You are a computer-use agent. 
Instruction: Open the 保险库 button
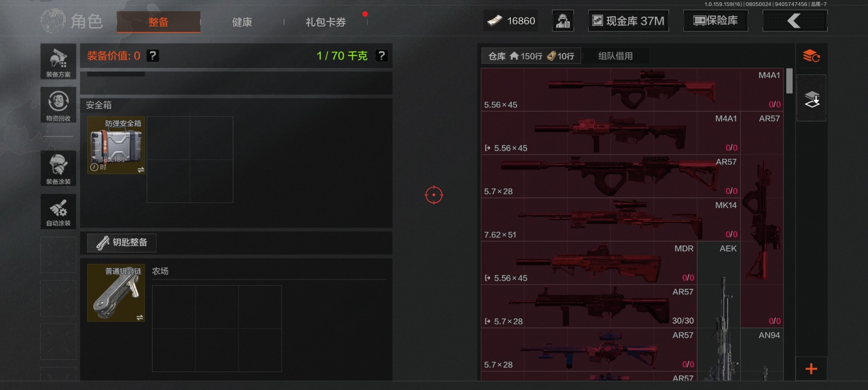716,21
